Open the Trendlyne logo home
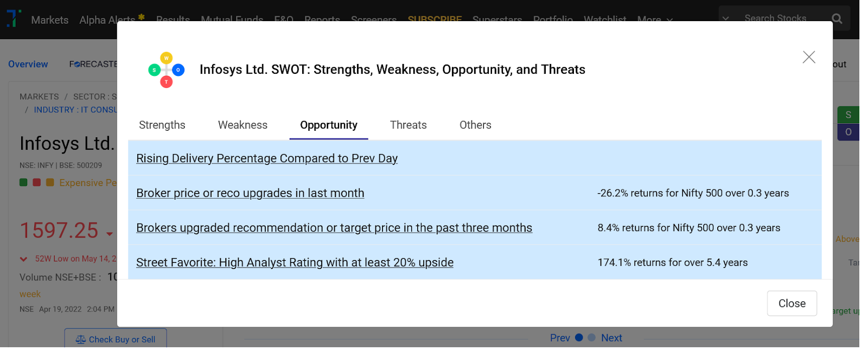Image resolution: width=868 pixels, height=351 pixels. pos(14,18)
